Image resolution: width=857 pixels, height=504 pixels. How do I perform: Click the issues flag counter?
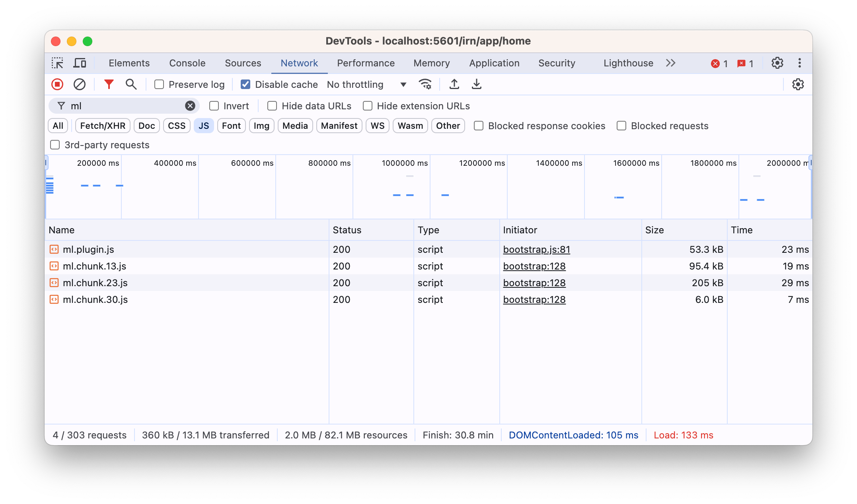pyautogui.click(x=745, y=64)
